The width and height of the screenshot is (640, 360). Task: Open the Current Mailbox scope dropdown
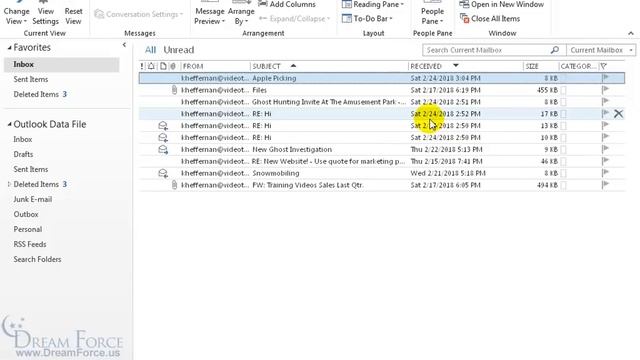pos(600,50)
